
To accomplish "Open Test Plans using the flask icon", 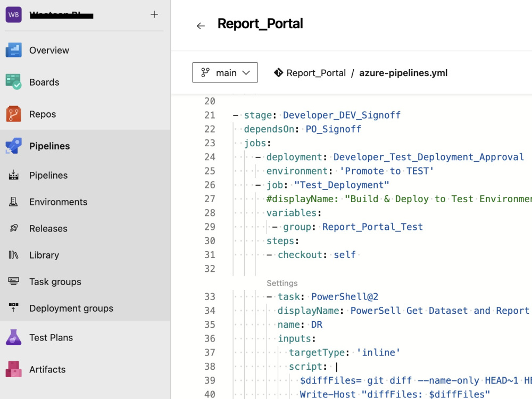I will click(14, 337).
